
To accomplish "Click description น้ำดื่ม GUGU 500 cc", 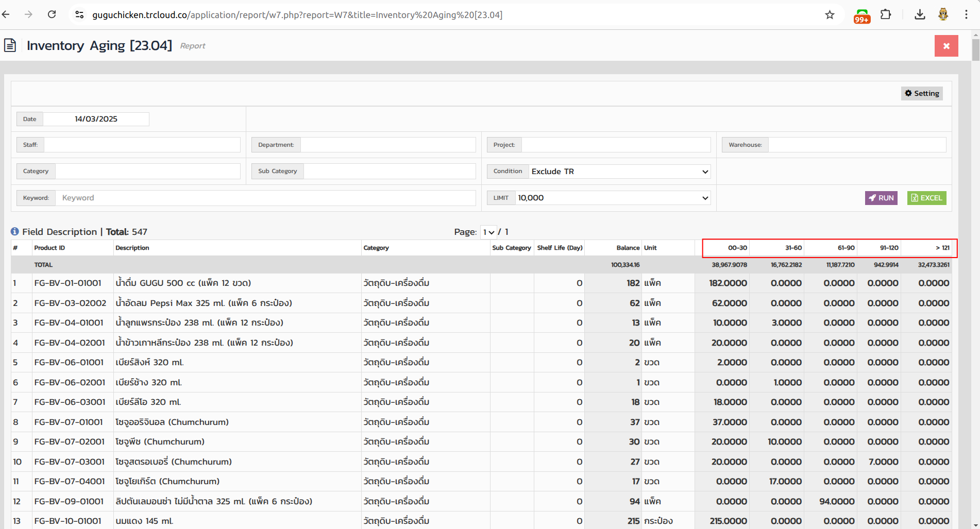I will point(183,283).
